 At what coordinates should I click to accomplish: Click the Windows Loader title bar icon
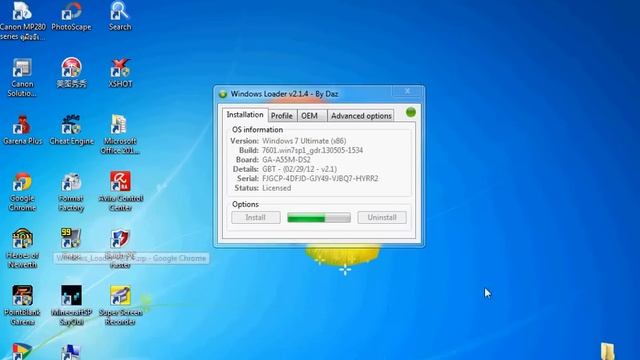(x=223, y=94)
